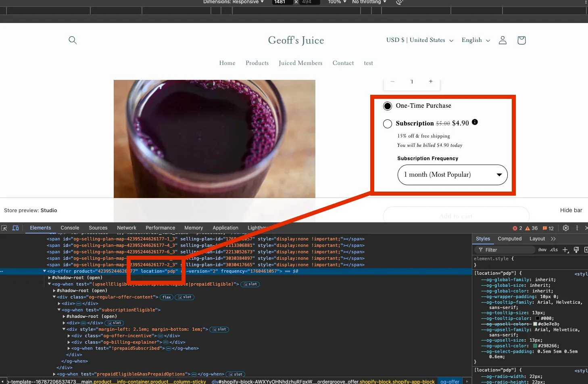Click the flex badge on og-regular-offer-content
Viewport: 588px width, 384px height.
pyautogui.click(x=167, y=297)
